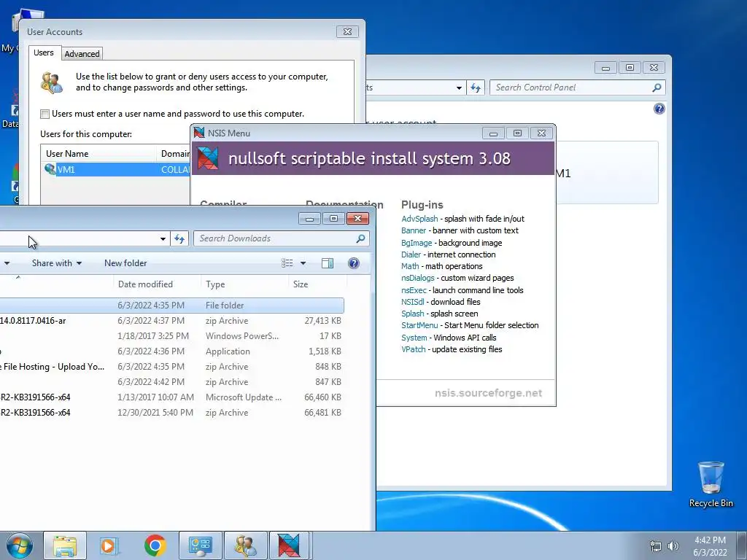Launch Windows Media Player from taskbar
Screen dimensions: 747x560
coord(108,545)
